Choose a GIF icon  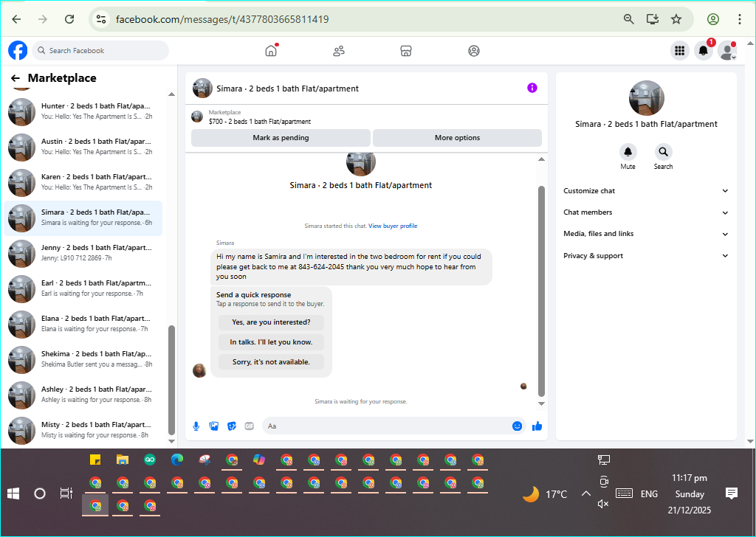click(250, 426)
